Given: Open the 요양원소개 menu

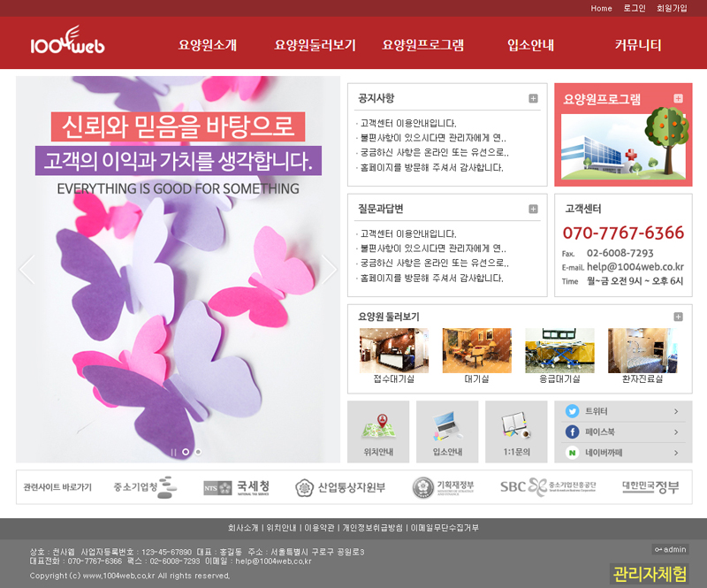Looking at the screenshot, I should 208,45.
